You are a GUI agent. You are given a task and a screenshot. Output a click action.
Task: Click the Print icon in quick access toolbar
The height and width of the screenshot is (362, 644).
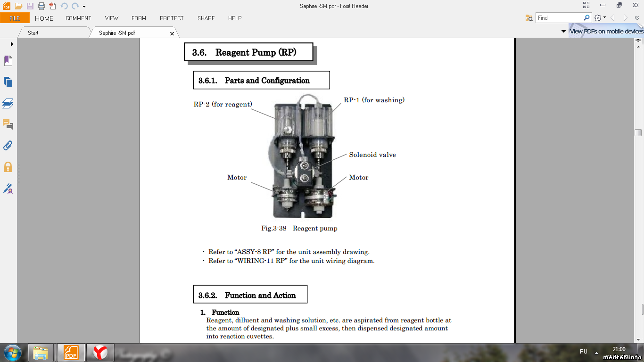[x=41, y=6]
